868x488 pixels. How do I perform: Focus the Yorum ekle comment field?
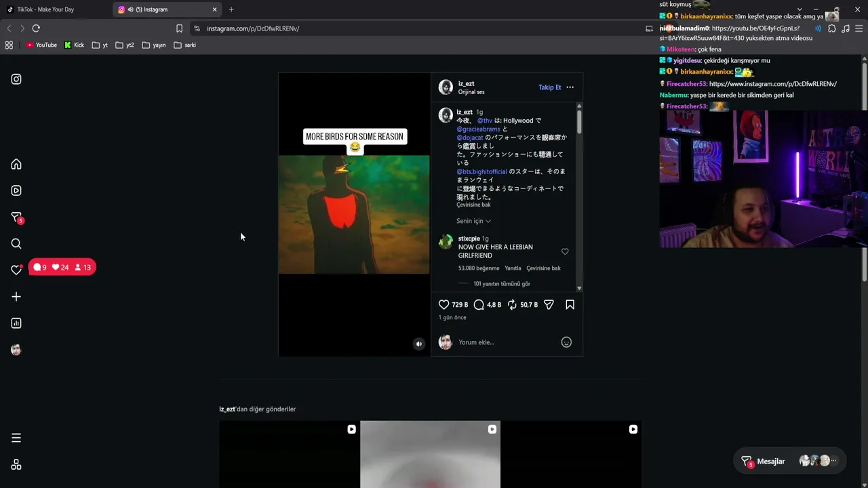pos(505,342)
